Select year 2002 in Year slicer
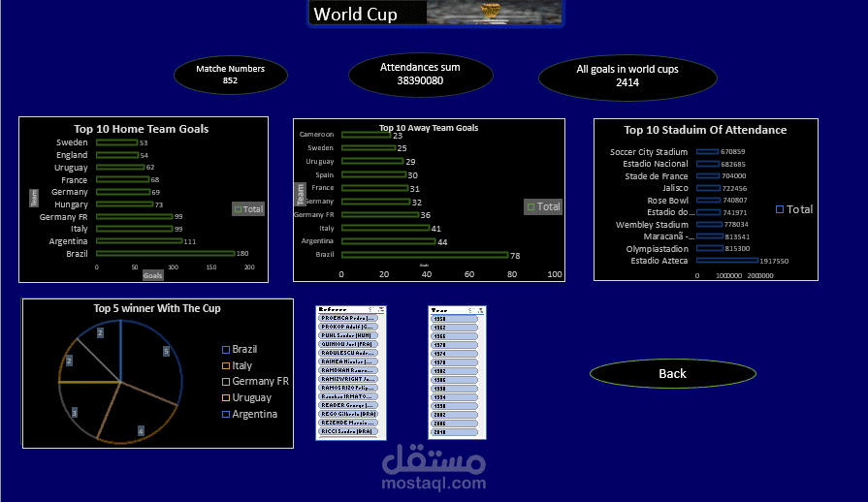 click(x=454, y=415)
